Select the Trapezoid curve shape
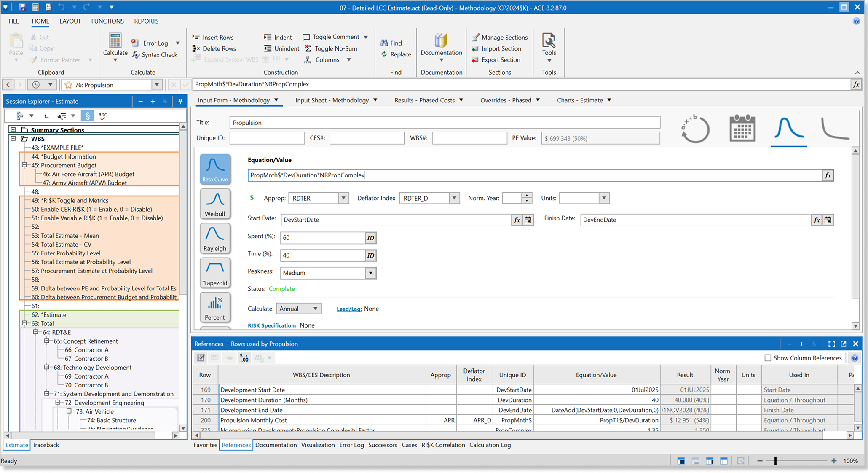The height and width of the screenshot is (473, 868). (x=215, y=273)
